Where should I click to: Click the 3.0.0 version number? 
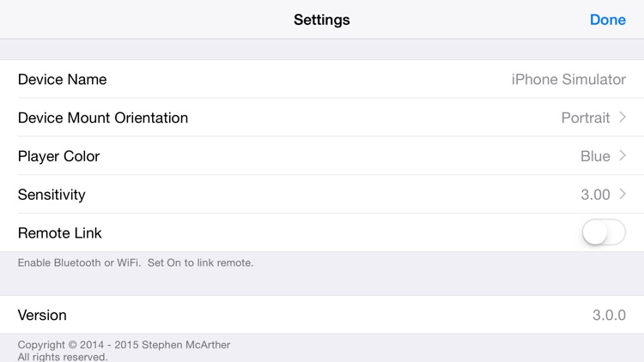click(609, 315)
